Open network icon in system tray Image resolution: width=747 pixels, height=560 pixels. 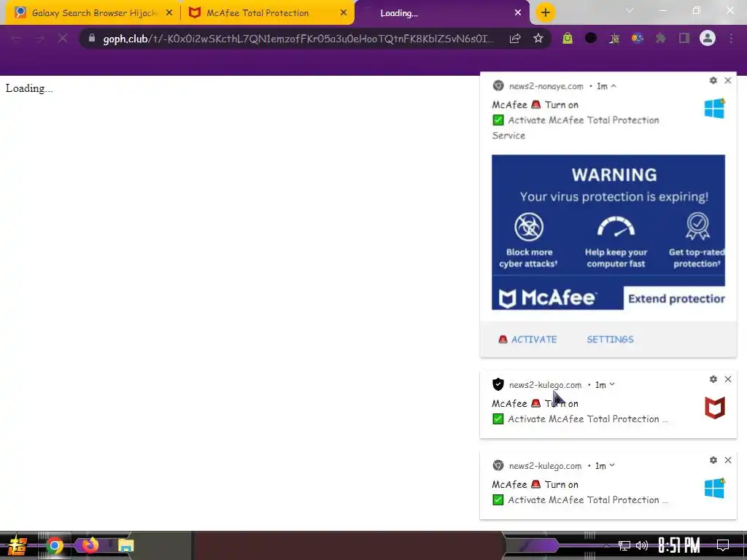[x=624, y=545]
